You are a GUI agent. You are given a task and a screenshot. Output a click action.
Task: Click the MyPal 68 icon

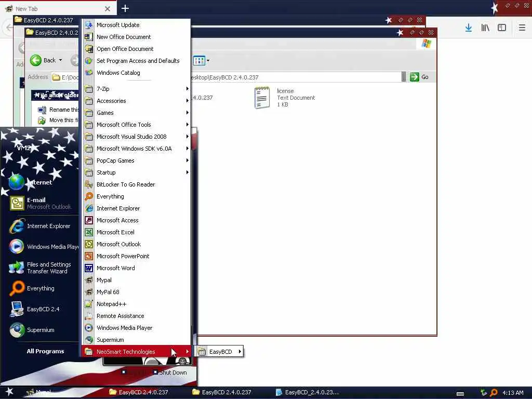coord(88,292)
